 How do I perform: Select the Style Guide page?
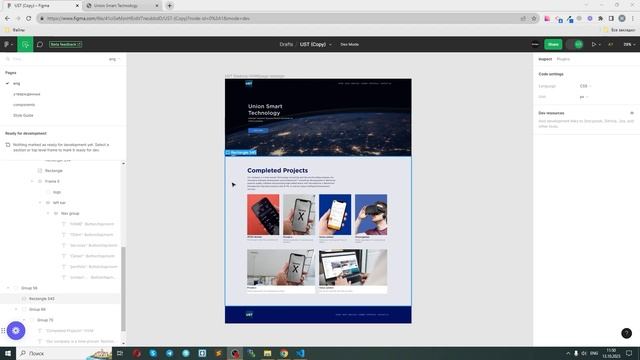(23, 115)
